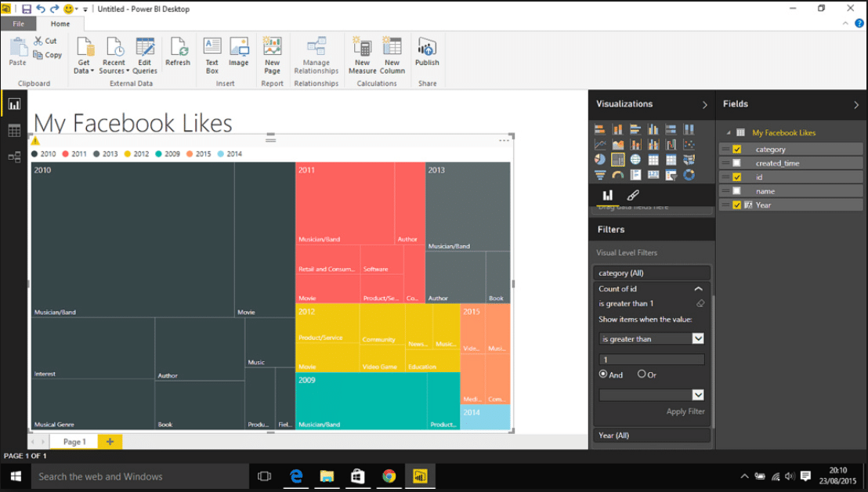Add a new page with plus tab
Viewport: 868px width, 492px height.
click(110, 442)
